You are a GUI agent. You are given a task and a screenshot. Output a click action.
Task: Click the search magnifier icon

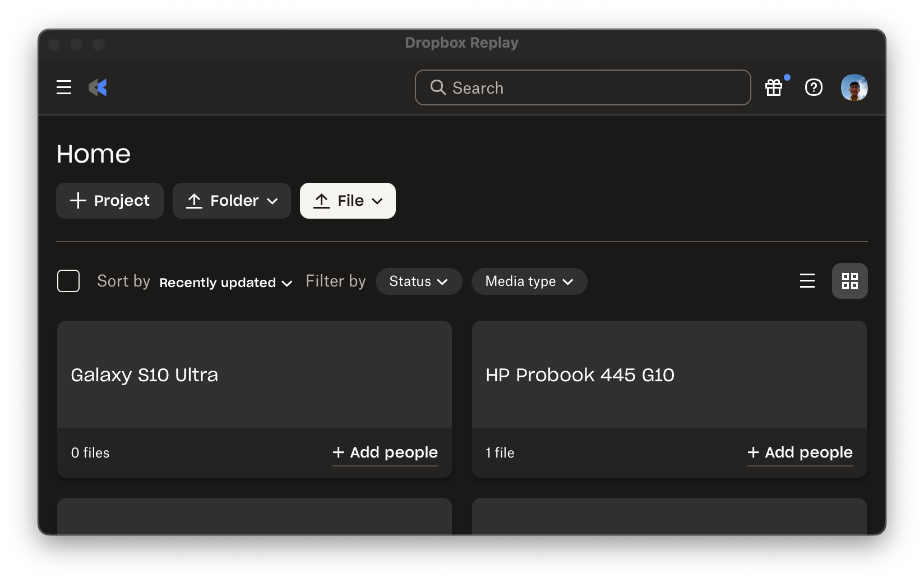(x=438, y=87)
